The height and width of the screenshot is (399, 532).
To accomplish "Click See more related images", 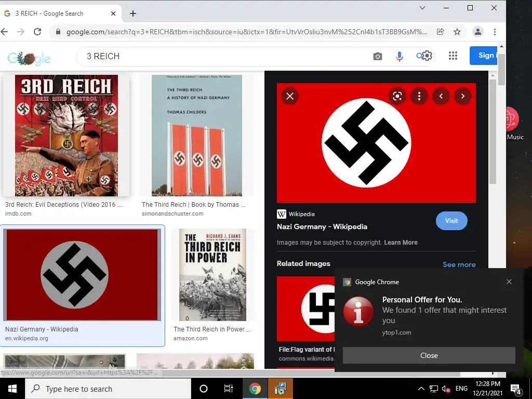I will tap(459, 264).
